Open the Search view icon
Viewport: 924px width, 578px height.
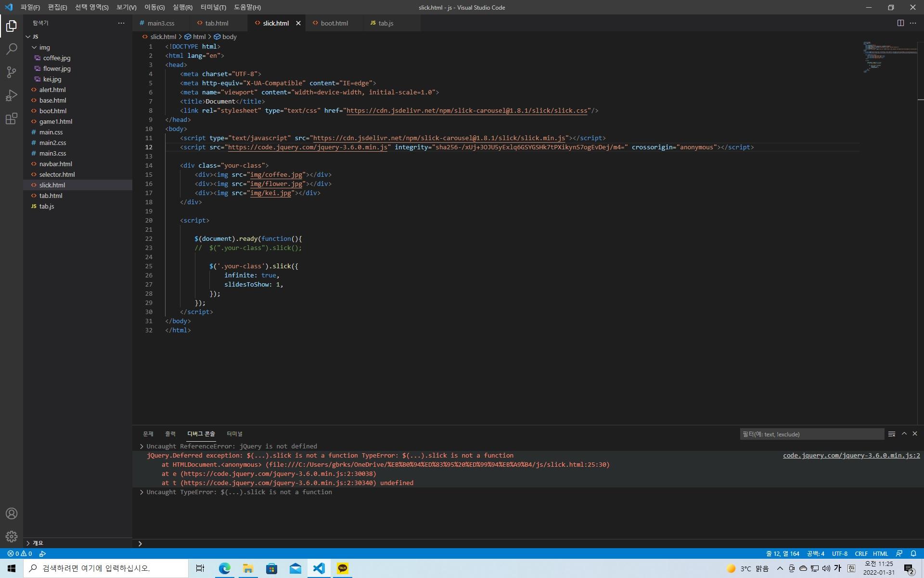tap(12, 49)
